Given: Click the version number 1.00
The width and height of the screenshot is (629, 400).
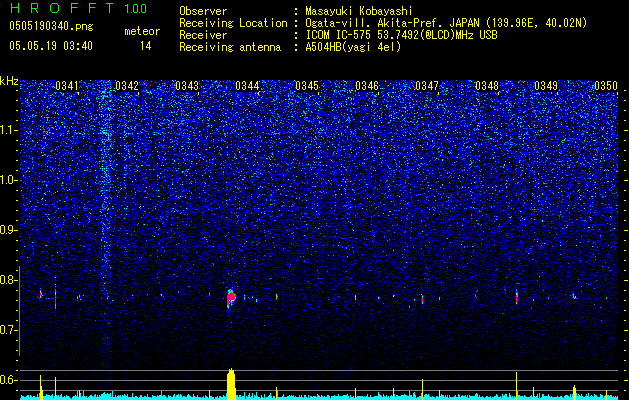Looking at the screenshot, I should [x=135, y=8].
